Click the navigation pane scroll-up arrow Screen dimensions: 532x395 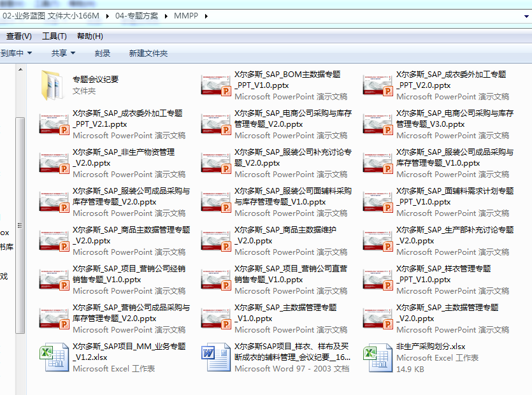point(20,69)
